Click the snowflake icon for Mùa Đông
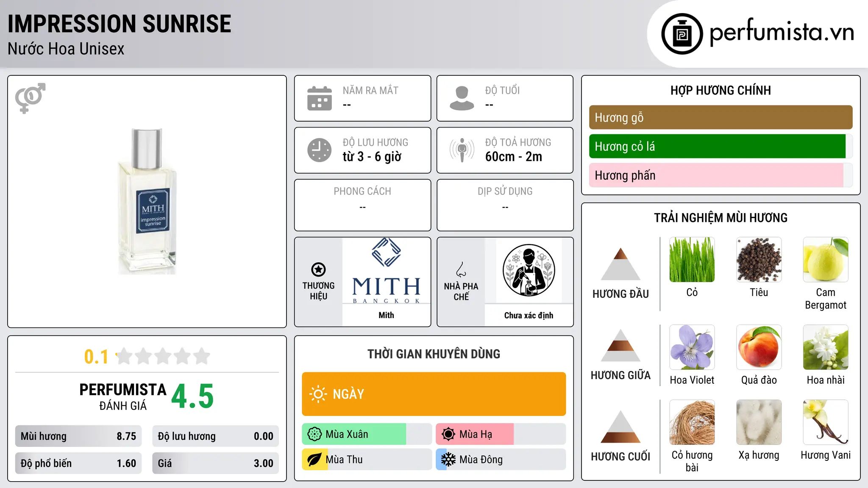The image size is (868, 488). click(448, 460)
